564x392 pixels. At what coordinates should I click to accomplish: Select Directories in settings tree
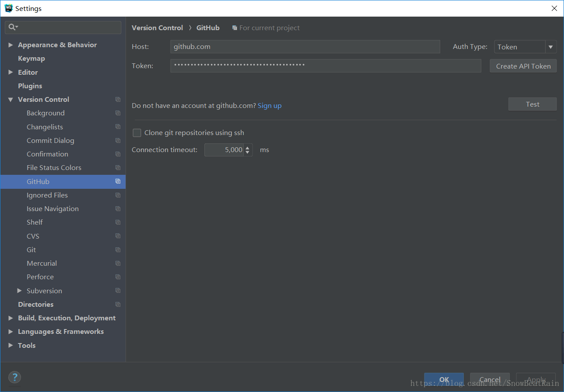35,305
